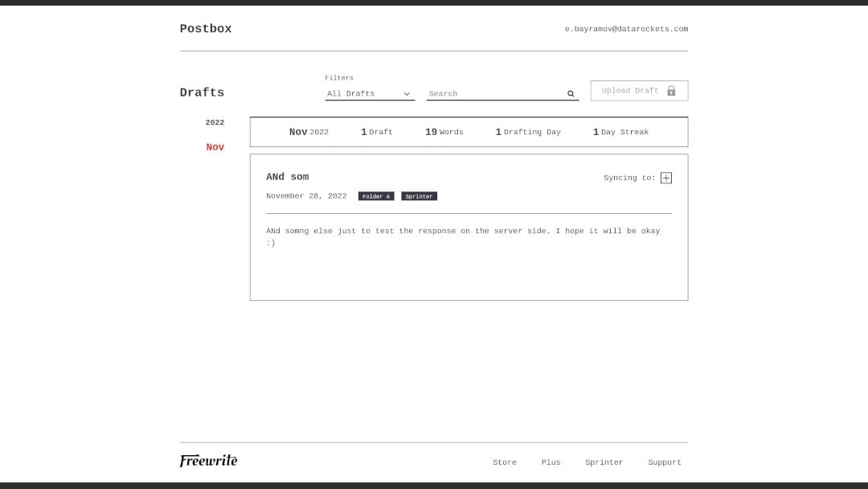The height and width of the screenshot is (489, 868).
Task: Click the Sprinter tag on the draft
Action: pos(419,196)
